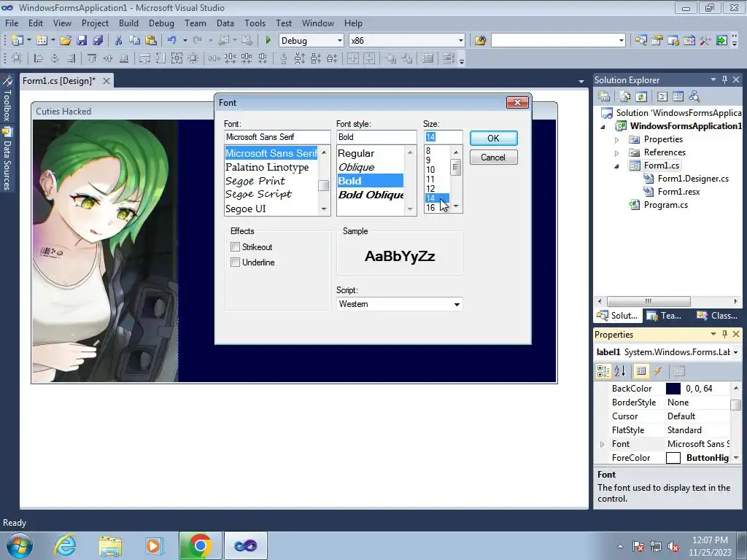
Task: Open the Tools menu
Action: tap(255, 23)
